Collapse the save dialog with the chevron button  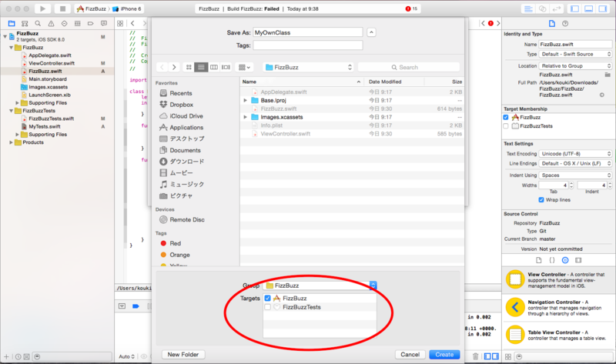tap(371, 32)
